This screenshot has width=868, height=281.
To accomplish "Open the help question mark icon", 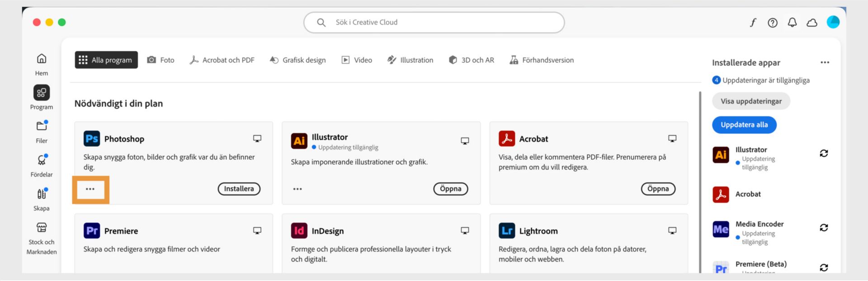I will pyautogui.click(x=773, y=23).
